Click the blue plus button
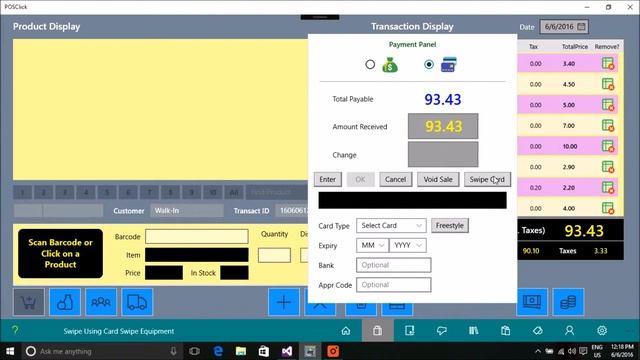This screenshot has height=360, width=640. [x=284, y=302]
